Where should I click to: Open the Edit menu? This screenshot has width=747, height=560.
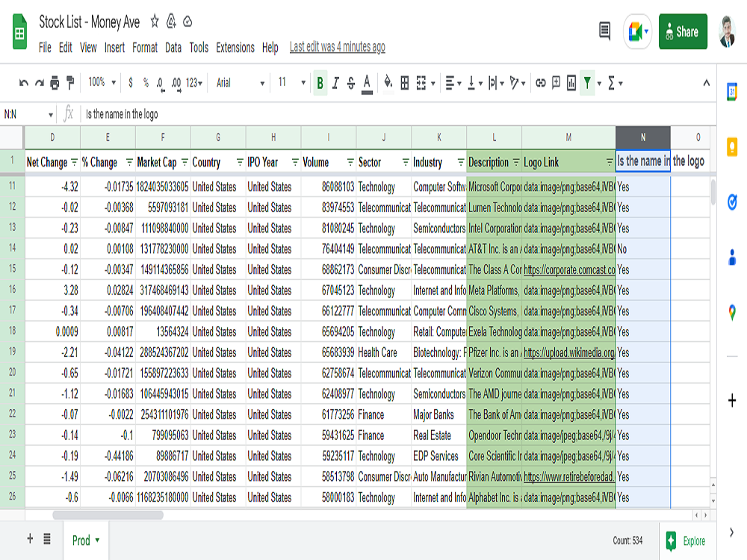pyautogui.click(x=65, y=48)
